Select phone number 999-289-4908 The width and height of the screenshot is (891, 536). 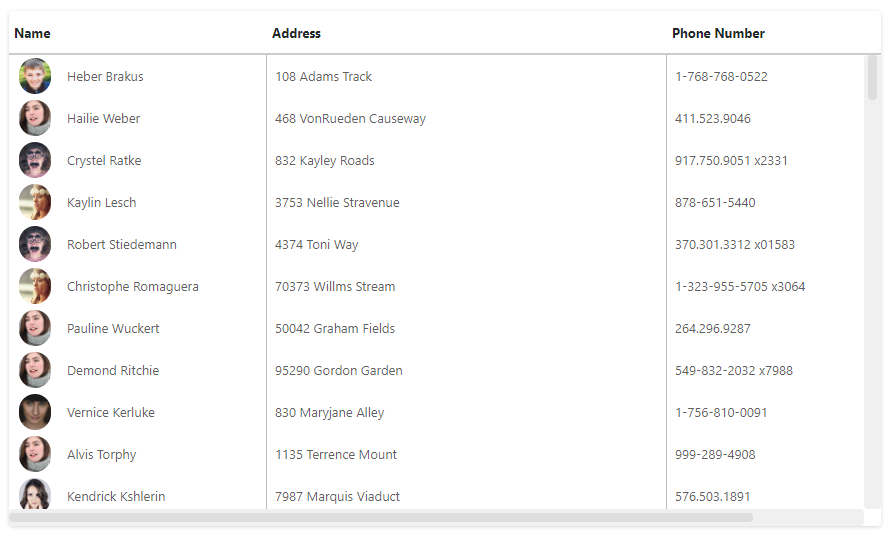[715, 455]
